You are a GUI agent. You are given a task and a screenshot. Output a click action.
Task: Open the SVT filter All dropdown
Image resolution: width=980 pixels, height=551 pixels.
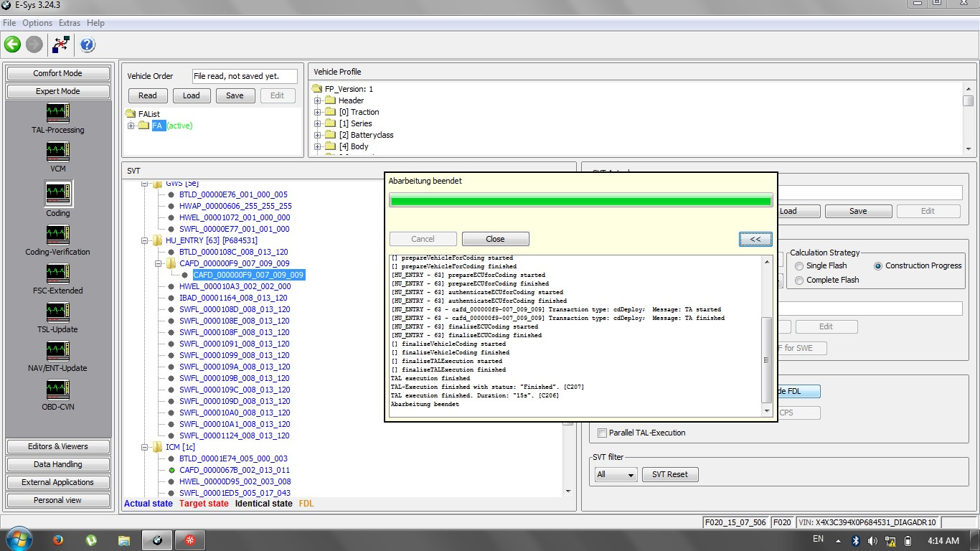[x=616, y=474]
